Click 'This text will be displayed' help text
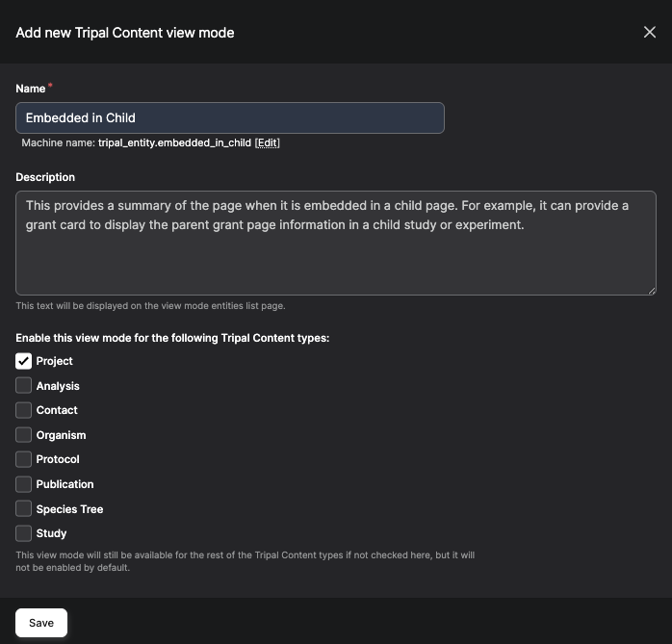 tap(150, 306)
